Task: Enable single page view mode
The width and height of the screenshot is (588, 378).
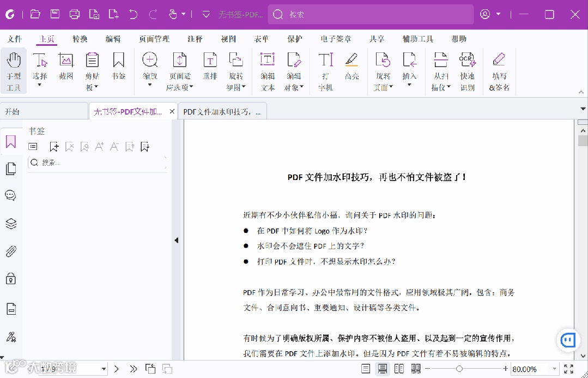Action: tap(366, 369)
